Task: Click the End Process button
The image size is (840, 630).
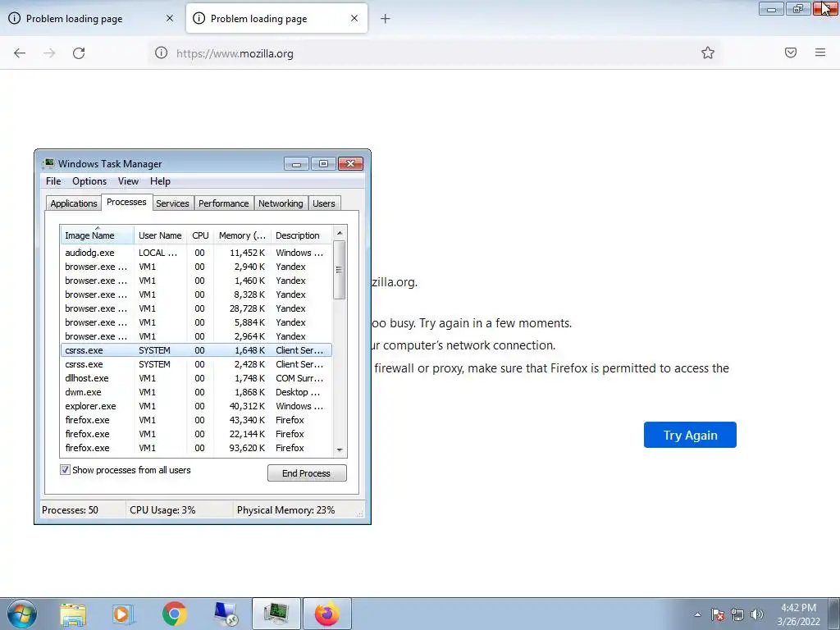Action: (307, 473)
